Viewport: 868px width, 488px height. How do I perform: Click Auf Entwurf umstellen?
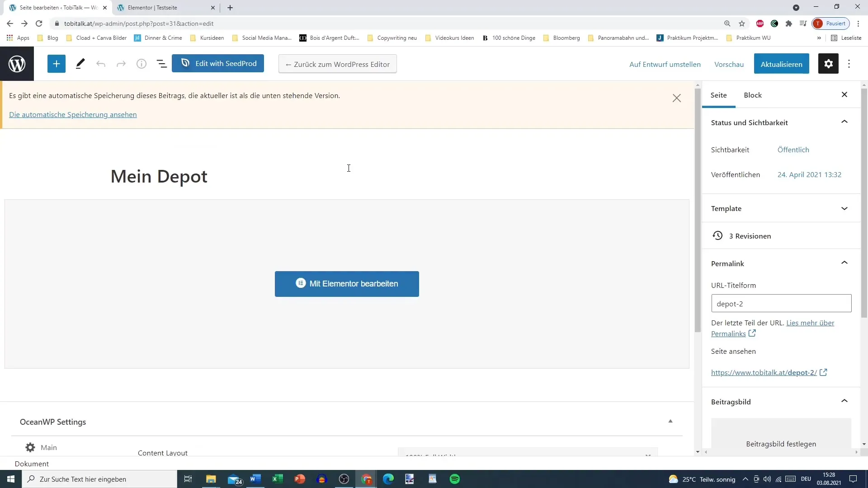[x=665, y=64]
